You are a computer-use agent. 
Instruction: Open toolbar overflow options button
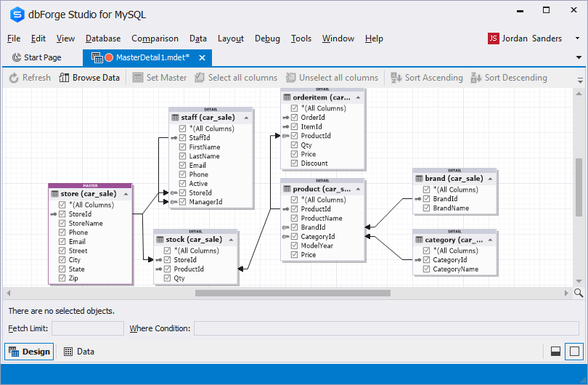[580, 80]
